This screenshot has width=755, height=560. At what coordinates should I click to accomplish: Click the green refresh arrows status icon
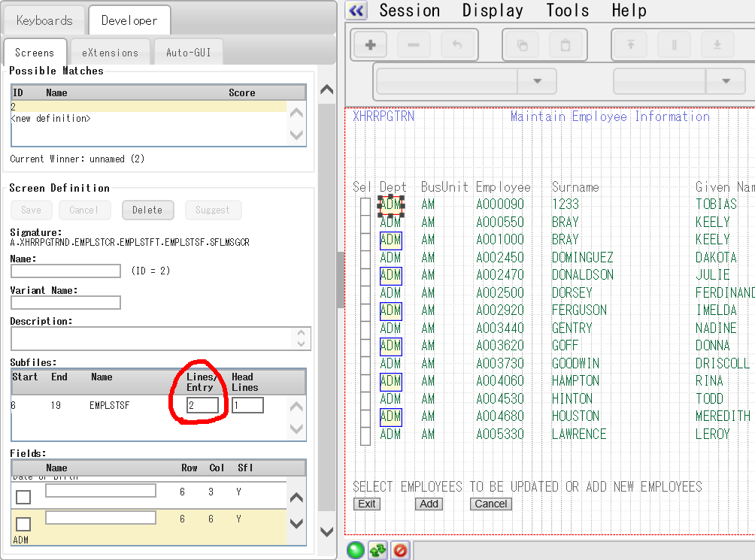point(377,551)
